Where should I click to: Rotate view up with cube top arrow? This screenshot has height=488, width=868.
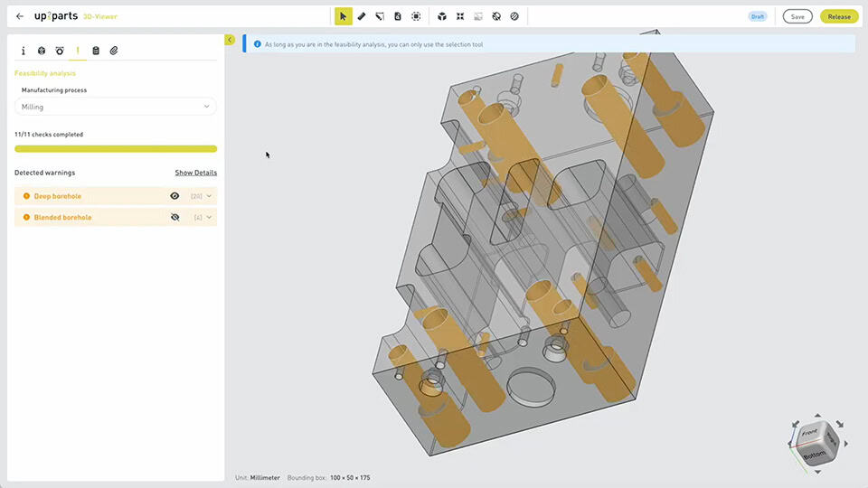click(817, 415)
